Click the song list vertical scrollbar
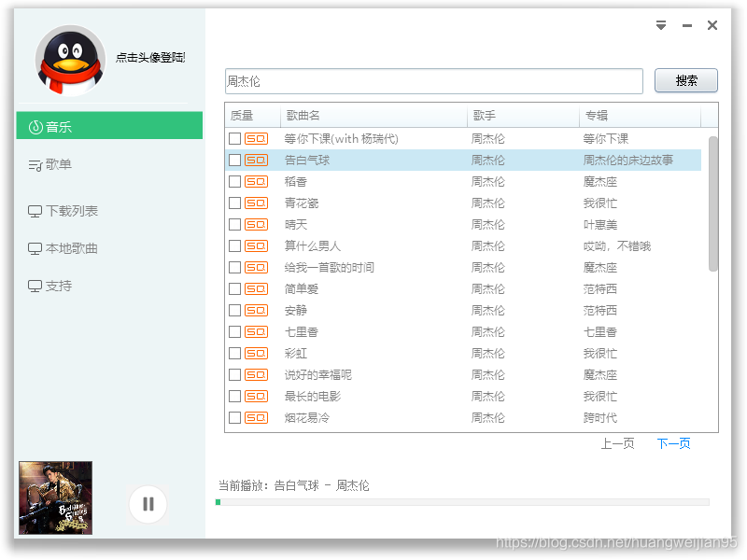 712,203
